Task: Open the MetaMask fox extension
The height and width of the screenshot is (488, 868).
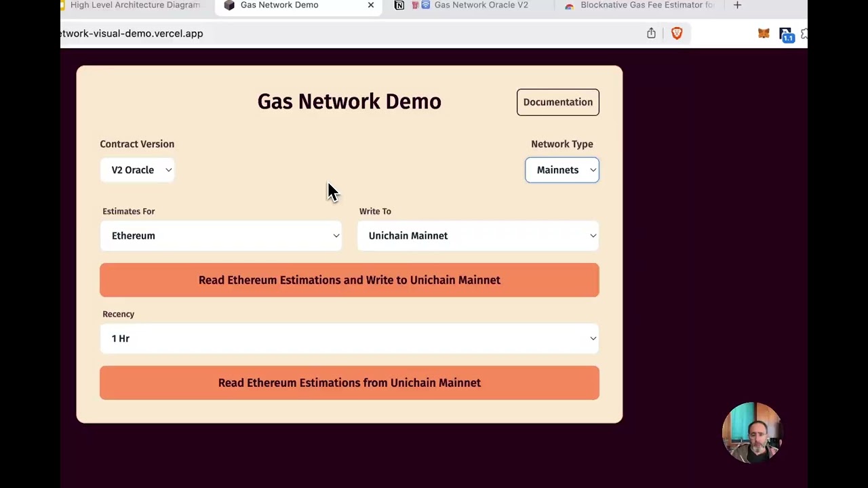Action: [x=764, y=33]
